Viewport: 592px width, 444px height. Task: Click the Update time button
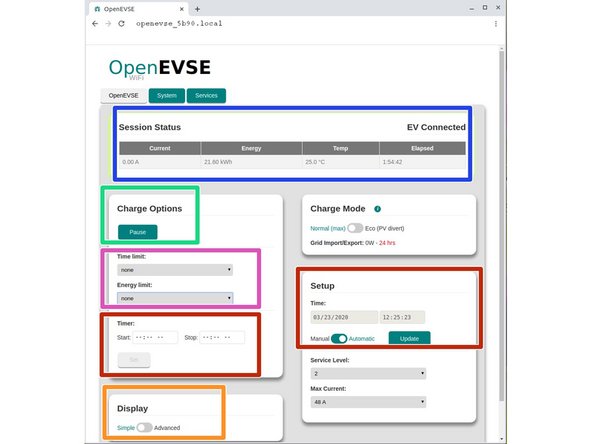(x=409, y=338)
